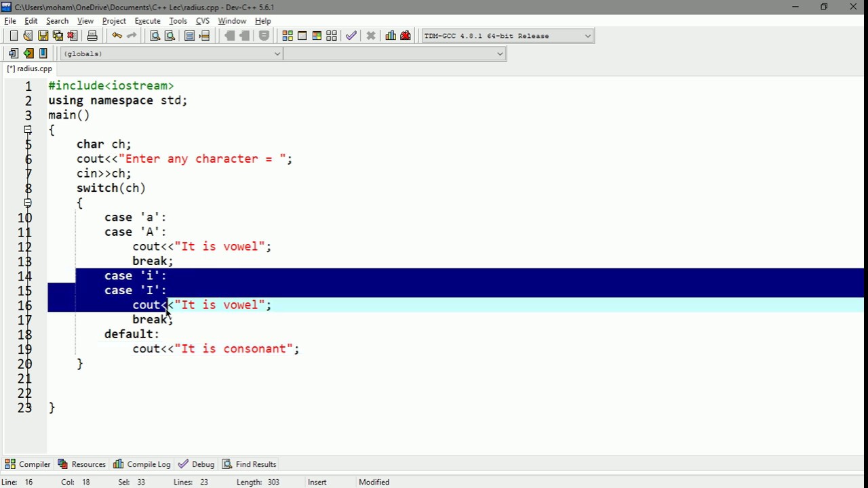Click the green plus Insert icon
Screen dimensions: 868x488
tap(28, 54)
